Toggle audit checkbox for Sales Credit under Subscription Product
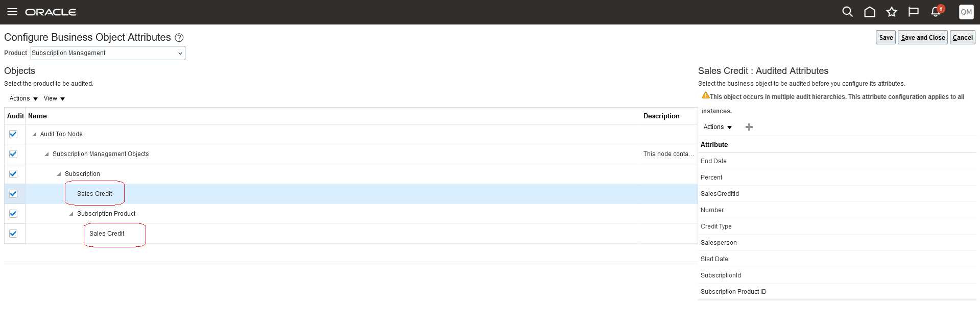Image resolution: width=980 pixels, height=331 pixels. point(13,234)
